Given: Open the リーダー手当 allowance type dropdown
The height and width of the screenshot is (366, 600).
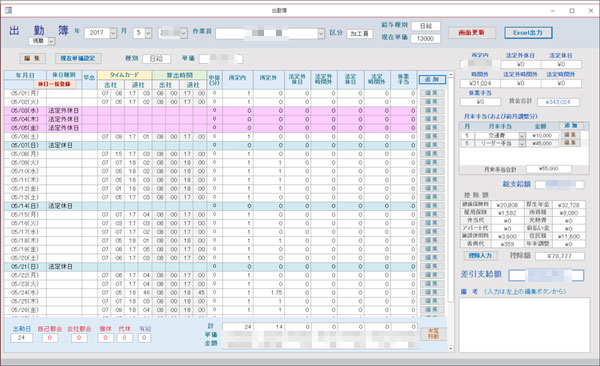Looking at the screenshot, I should (x=522, y=143).
